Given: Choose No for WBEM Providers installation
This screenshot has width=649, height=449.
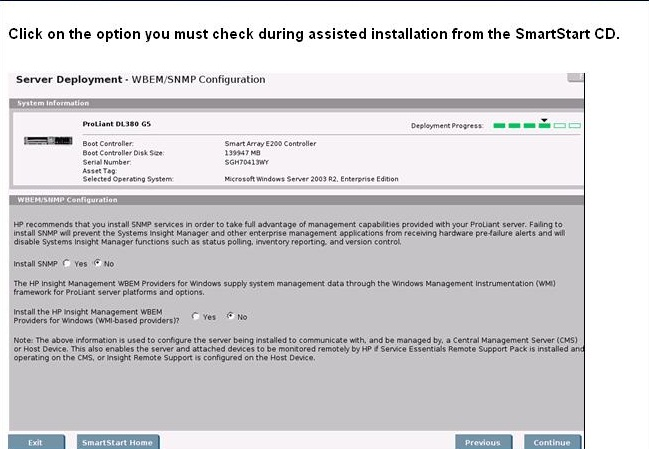Looking at the screenshot, I should (x=230, y=316).
